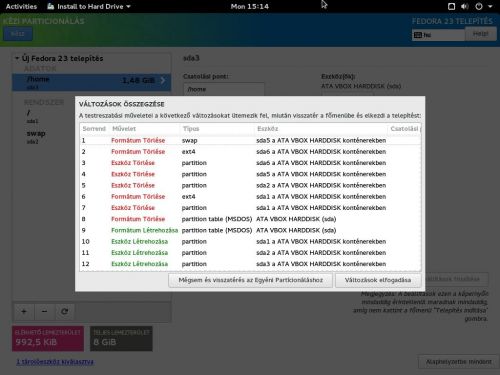Image resolution: width=500 pixels, height=375 pixels.
Task: Click the Help button in header
Action: pyautogui.click(x=480, y=34)
